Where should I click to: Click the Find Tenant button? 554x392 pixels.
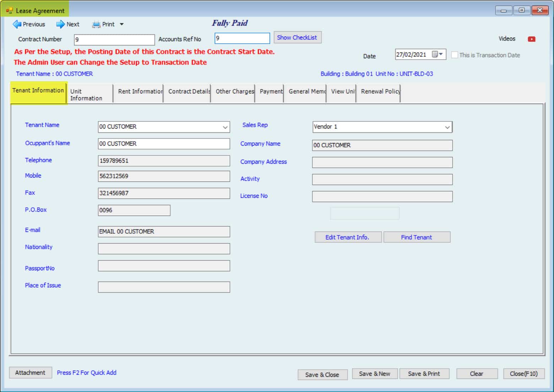coord(417,237)
